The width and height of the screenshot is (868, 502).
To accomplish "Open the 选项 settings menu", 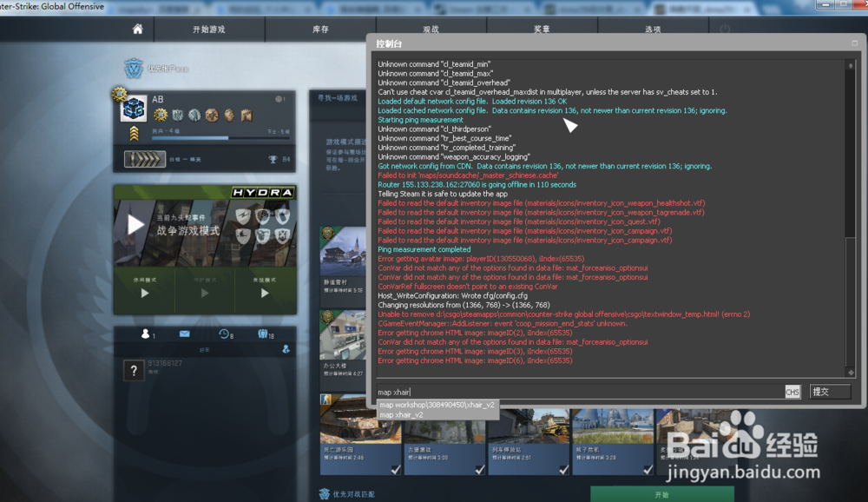I will 653,29.
